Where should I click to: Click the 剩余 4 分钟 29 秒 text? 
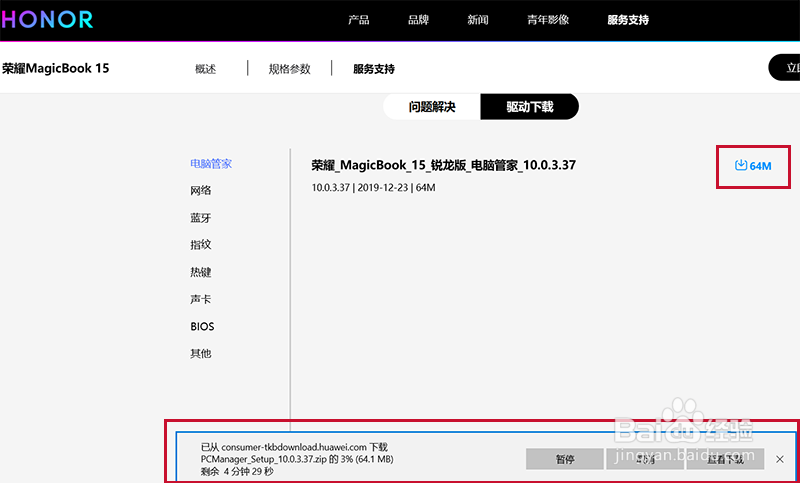tap(237, 472)
